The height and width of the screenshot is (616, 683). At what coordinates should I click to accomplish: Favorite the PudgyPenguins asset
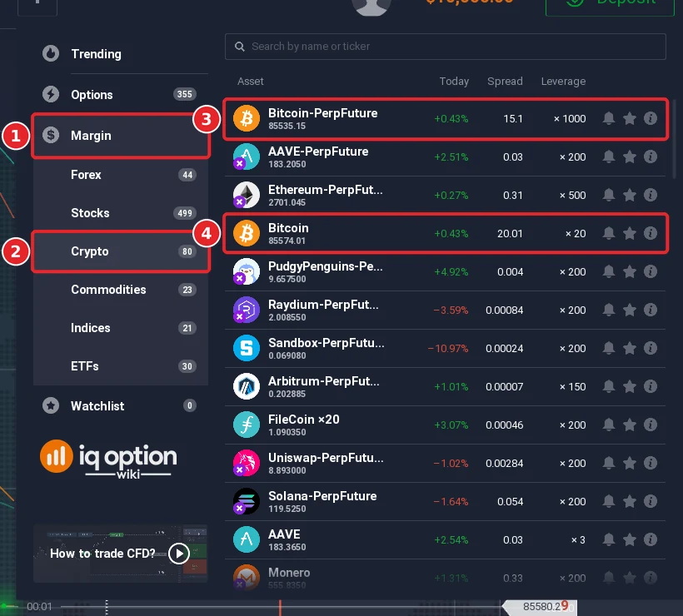pyautogui.click(x=630, y=271)
